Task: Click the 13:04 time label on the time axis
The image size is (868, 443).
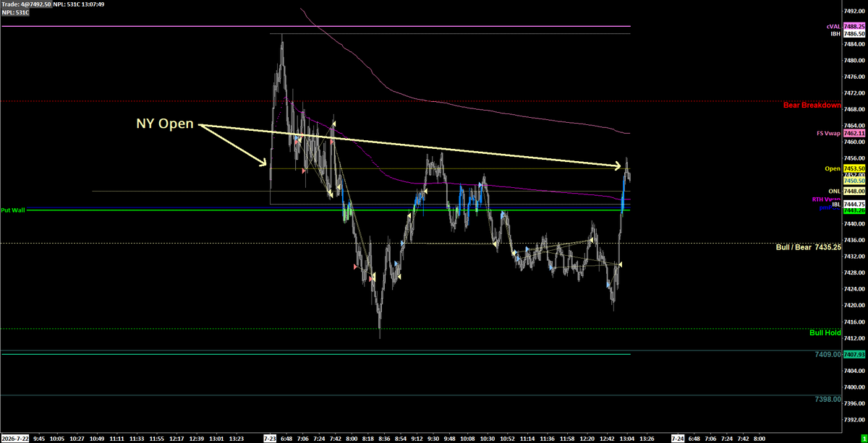Action: 627,438
